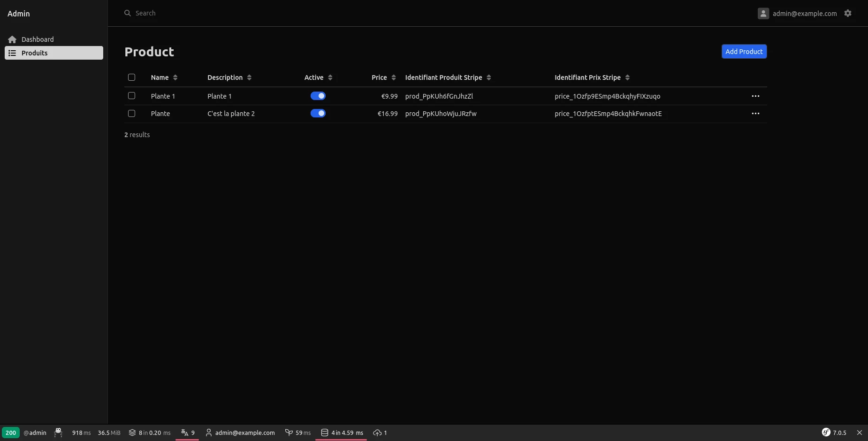Open actions menu for Plante 1 row
868x441 pixels.
click(755, 96)
